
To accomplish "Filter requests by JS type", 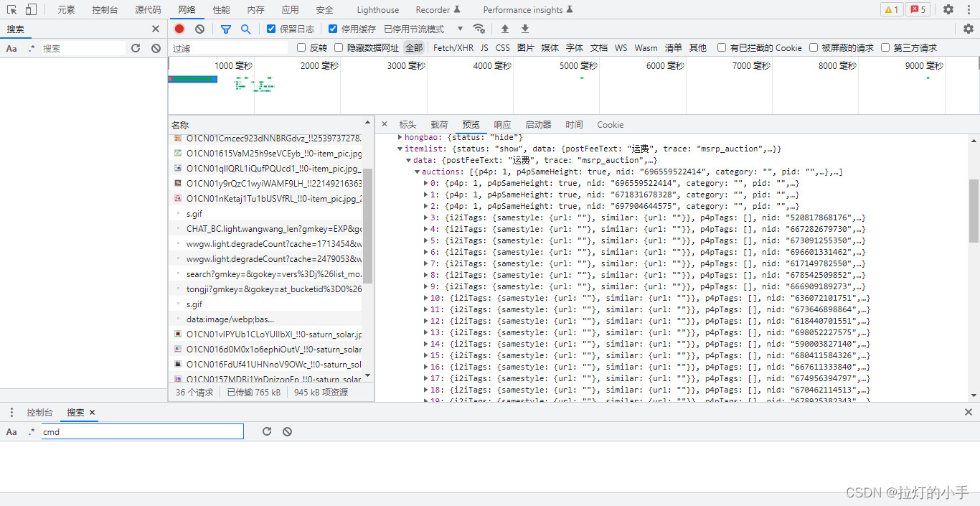I will (484, 47).
